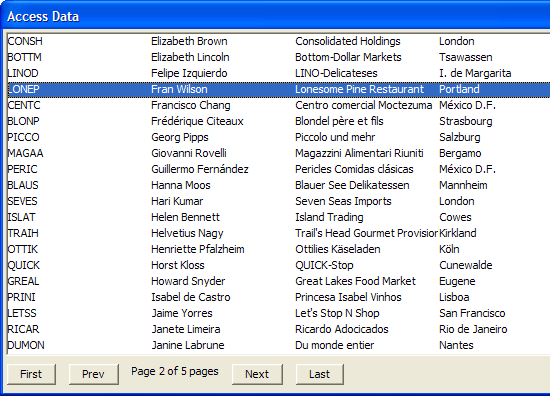
Task: Select company Ottilies Käseladen
Action: point(338,249)
